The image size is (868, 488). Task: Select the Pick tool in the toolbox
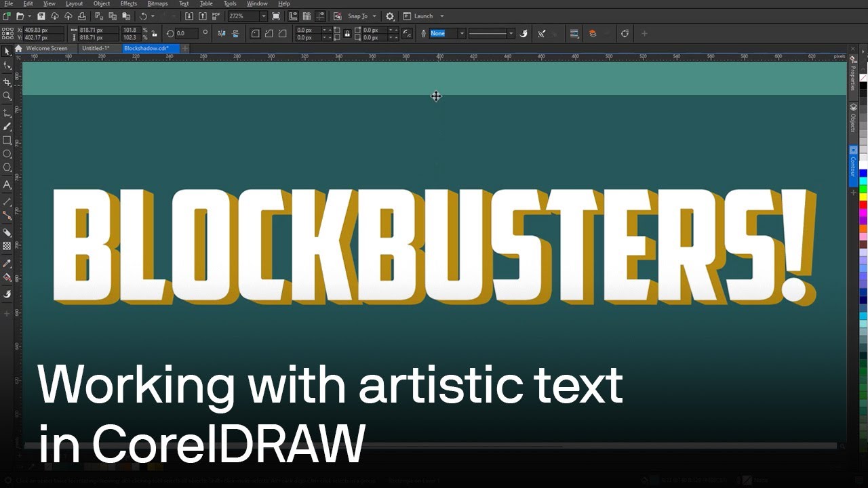tap(7, 52)
